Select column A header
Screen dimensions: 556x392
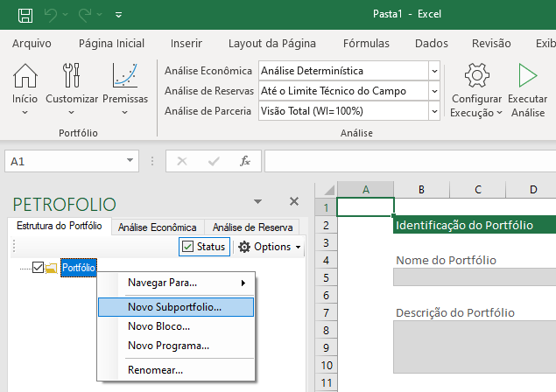(366, 190)
